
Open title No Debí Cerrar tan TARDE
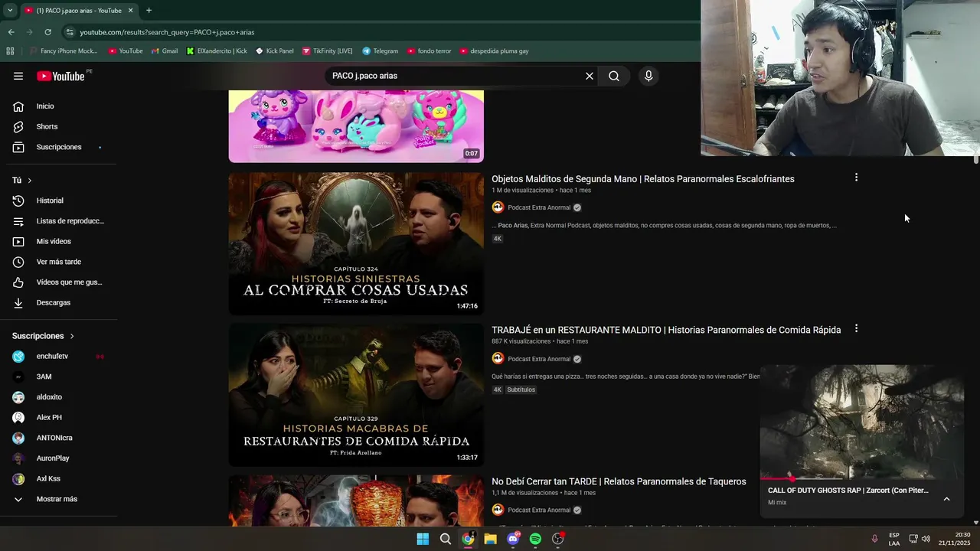[619, 481]
